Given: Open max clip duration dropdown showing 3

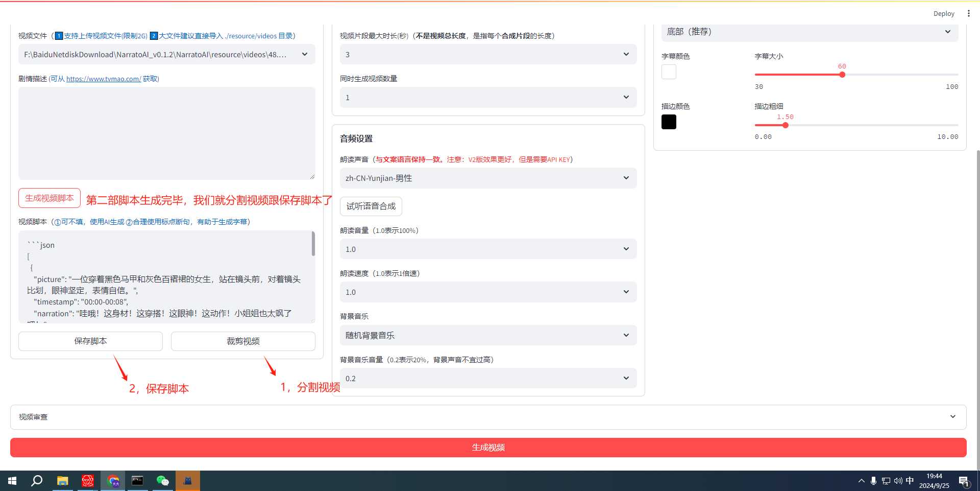Looking at the screenshot, I should click(488, 54).
